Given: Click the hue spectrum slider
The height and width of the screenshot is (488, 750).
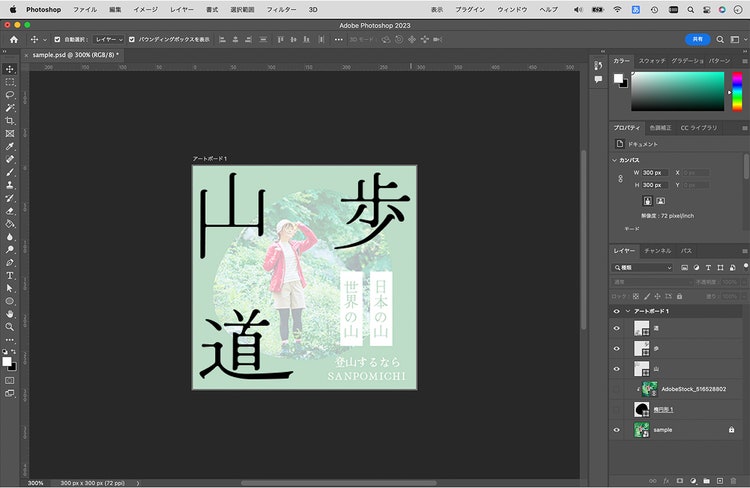Looking at the screenshot, I should (x=737, y=91).
